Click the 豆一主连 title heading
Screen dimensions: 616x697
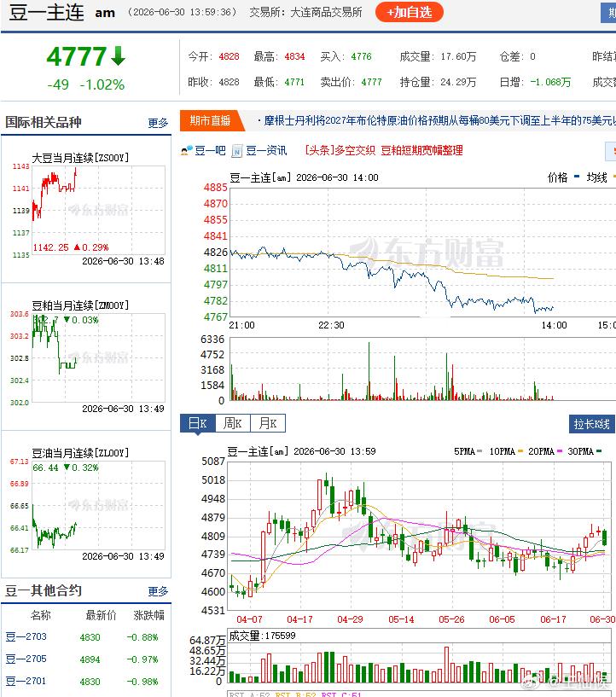46,12
